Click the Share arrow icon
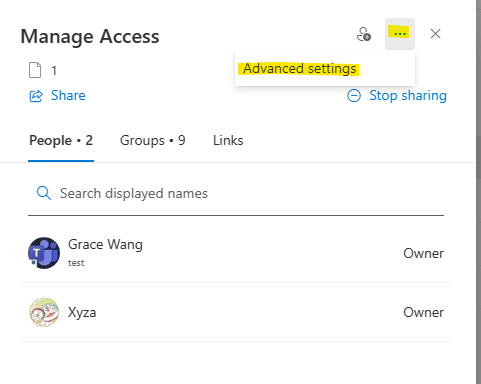Viewport: 481px width, 384px height. point(36,96)
